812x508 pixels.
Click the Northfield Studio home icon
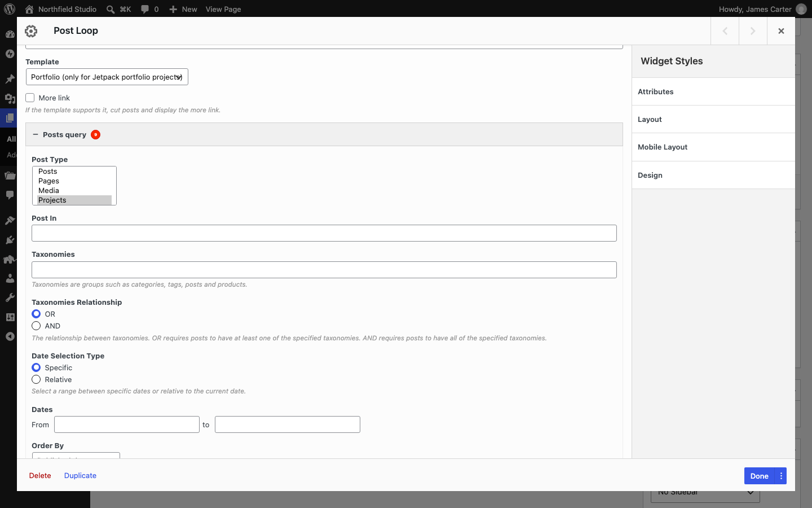coord(29,9)
